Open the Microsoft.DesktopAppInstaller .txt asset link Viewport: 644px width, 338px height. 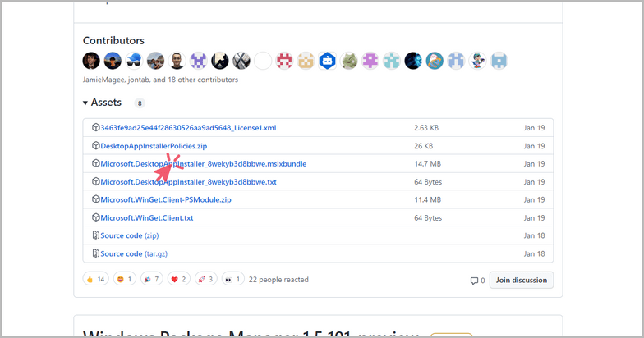[188, 181]
